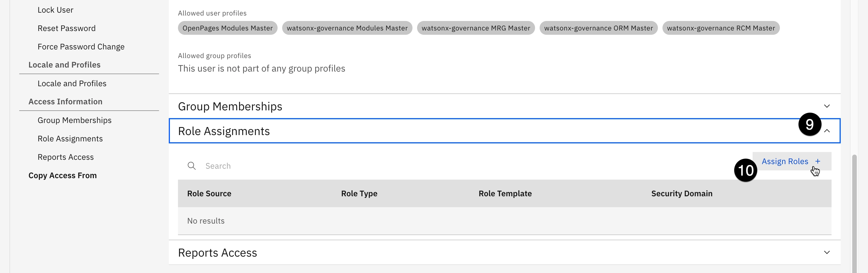
Task: Open Lock User in sidebar
Action: (55, 10)
